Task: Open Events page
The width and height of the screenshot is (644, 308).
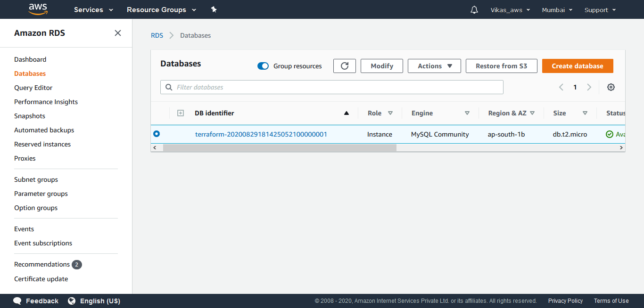Action: (24, 229)
